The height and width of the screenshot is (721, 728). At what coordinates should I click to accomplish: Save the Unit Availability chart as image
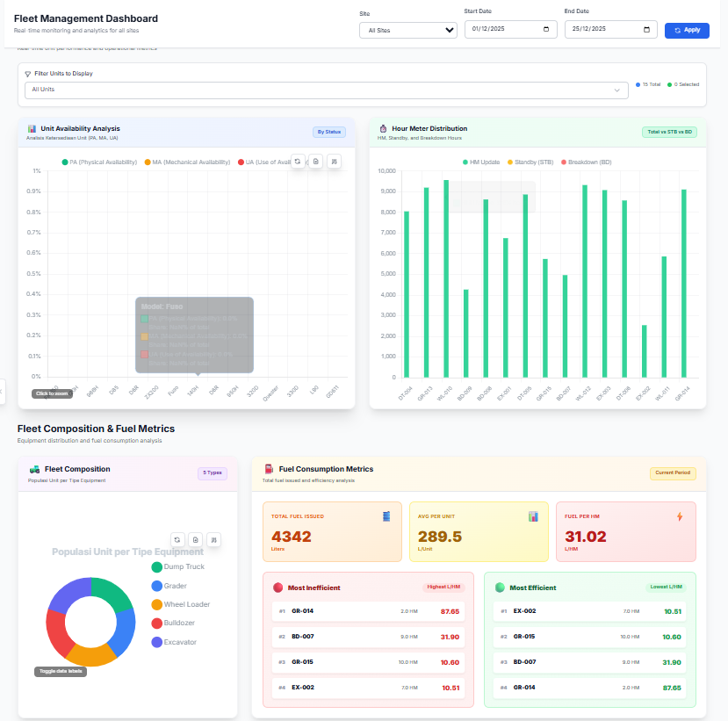point(316,162)
